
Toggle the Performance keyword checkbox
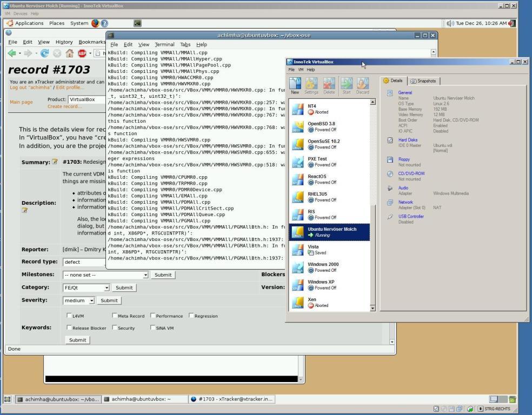click(152, 316)
